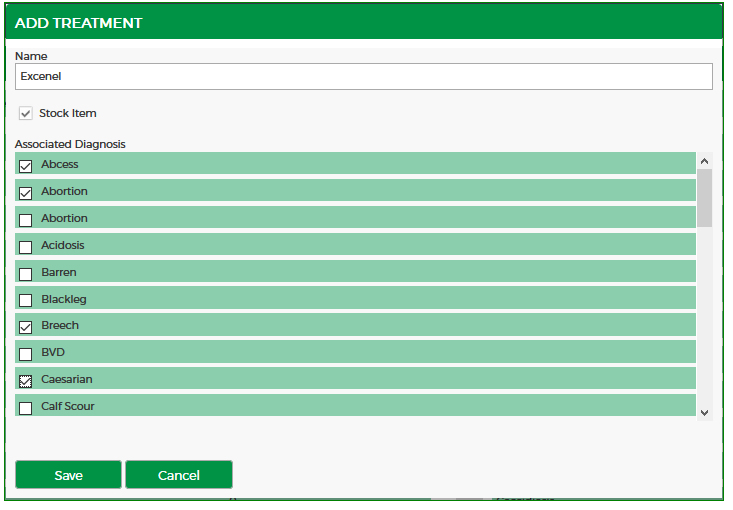Check the unchecked Abortion checkbox

[26, 220]
